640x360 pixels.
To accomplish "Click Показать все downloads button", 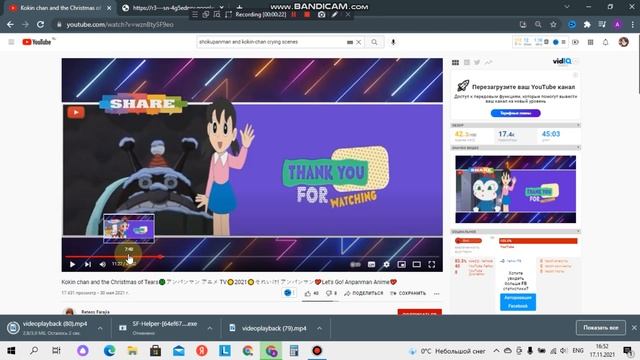I will point(600,328).
